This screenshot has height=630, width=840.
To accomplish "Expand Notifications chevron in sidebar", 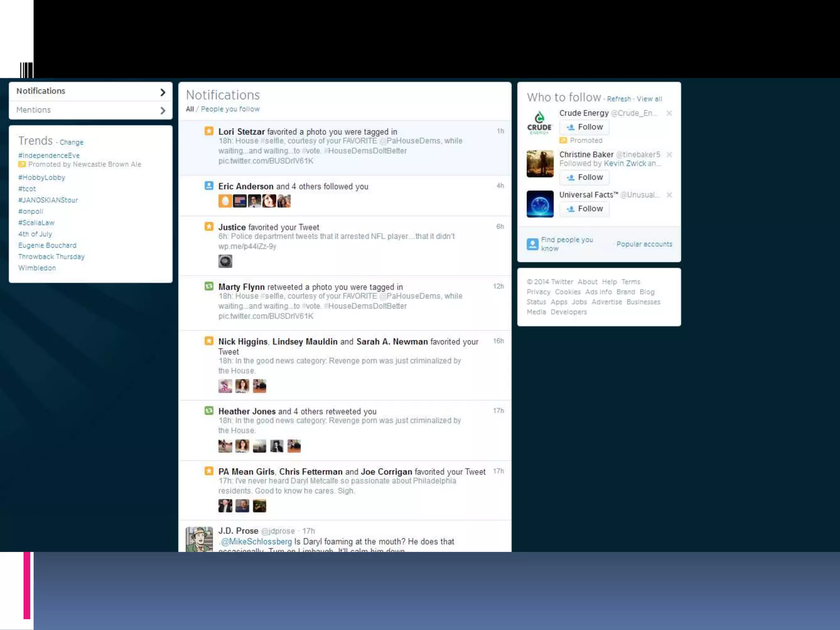I will click(163, 92).
